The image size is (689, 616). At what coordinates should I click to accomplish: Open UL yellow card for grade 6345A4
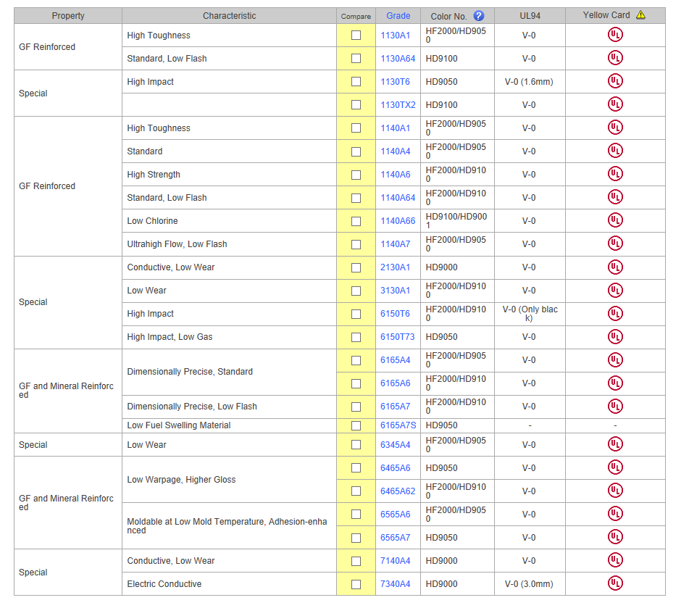pyautogui.click(x=615, y=444)
